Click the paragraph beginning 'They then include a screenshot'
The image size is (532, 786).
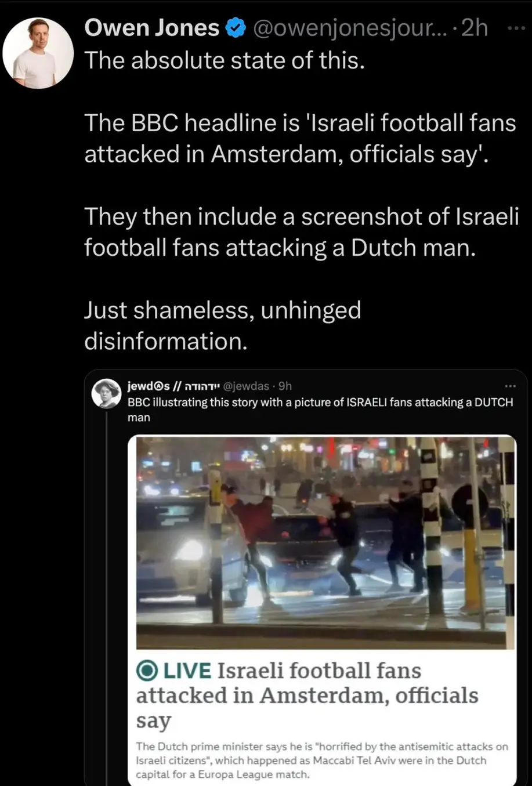[302, 232]
